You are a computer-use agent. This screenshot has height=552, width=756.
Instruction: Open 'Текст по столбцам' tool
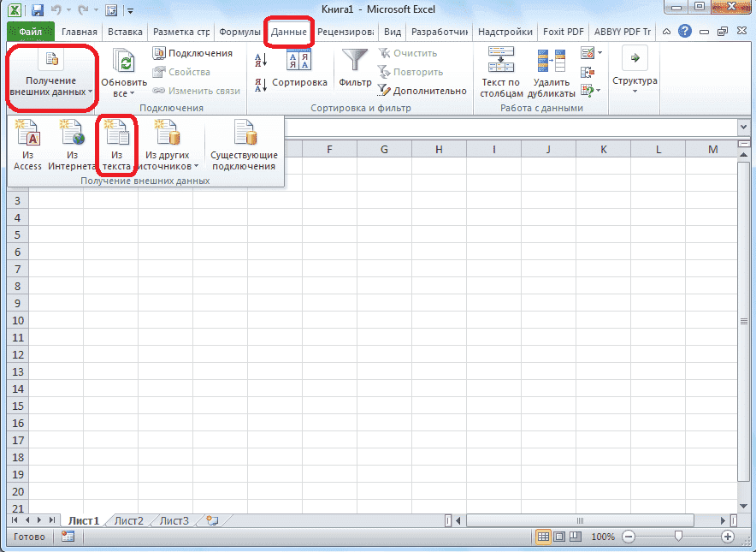(x=501, y=75)
